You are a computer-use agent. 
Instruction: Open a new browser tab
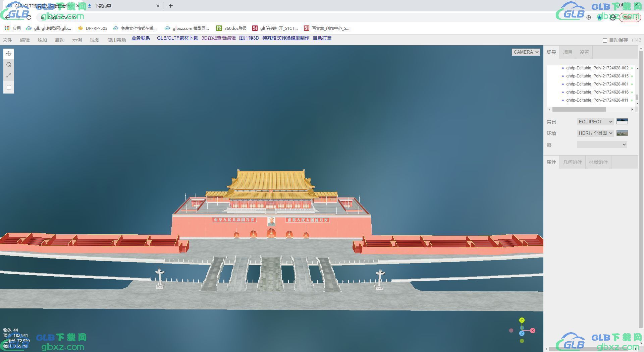tap(171, 6)
